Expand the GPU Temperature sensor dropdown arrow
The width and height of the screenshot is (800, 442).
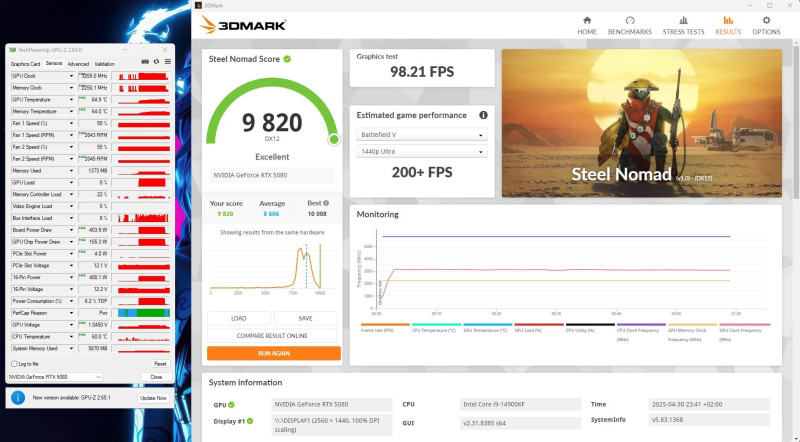(x=71, y=100)
